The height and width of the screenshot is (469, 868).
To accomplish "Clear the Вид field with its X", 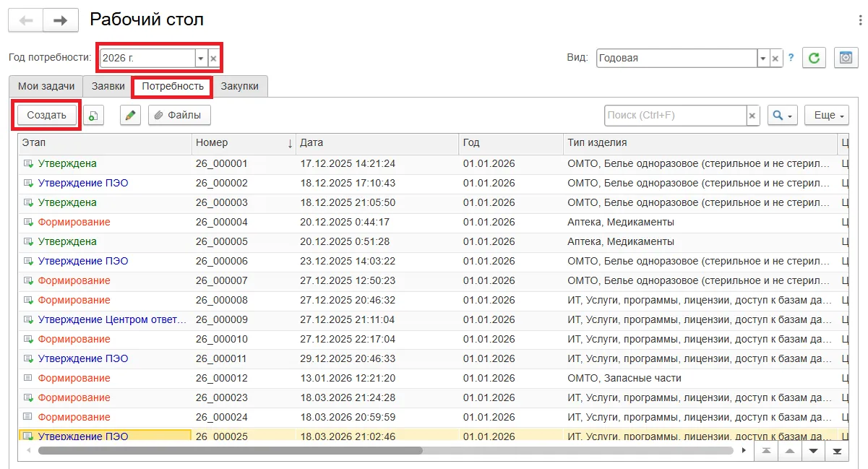I will click(775, 59).
